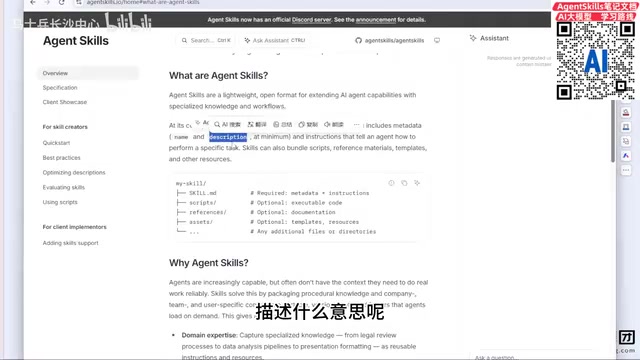Click the inline code word name
Screen dimensions: 640x360
coord(181,137)
